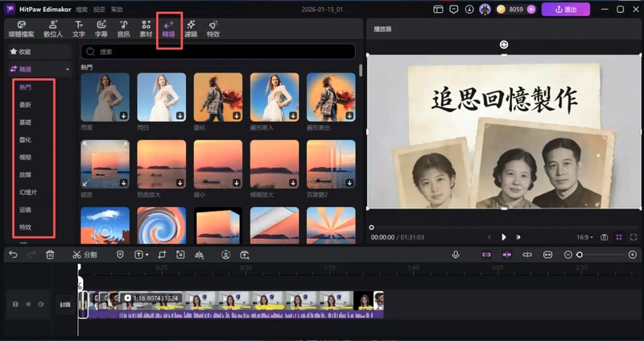Click the 搜索 search field

pyautogui.click(x=217, y=52)
